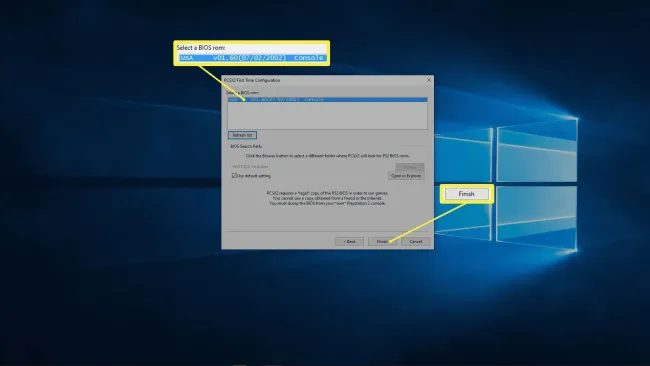This screenshot has height=366, width=650.
Task: Go to previous step with Back button
Action: (x=349, y=241)
